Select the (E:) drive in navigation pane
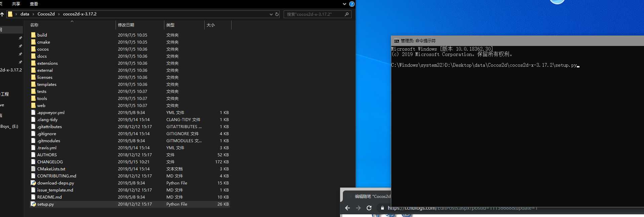The image size is (644, 217). [x=9, y=126]
